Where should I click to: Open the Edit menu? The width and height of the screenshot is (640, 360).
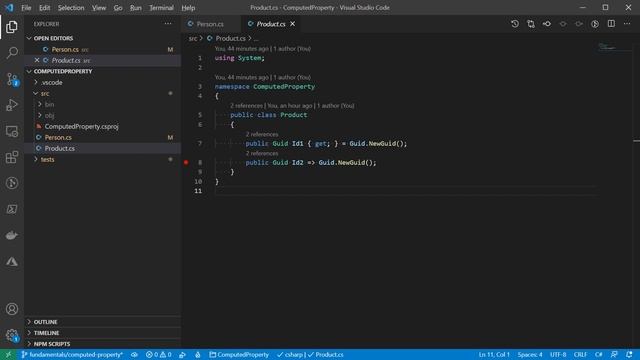click(44, 7)
